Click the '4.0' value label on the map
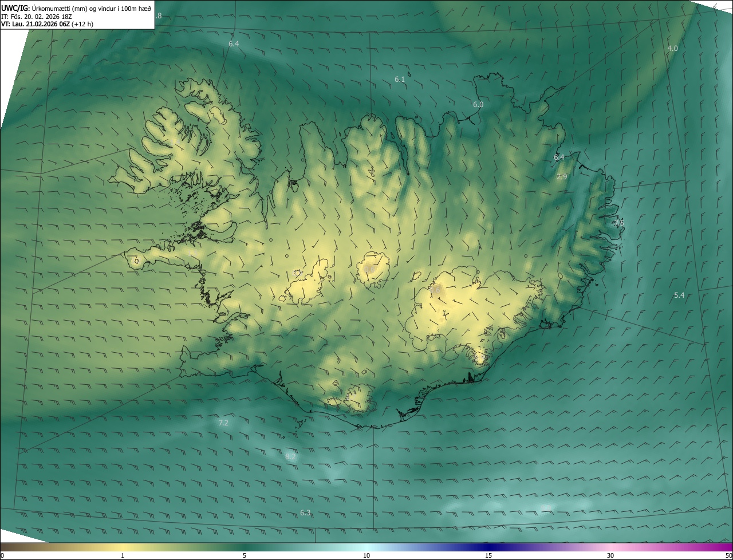The width and height of the screenshot is (733, 560). [x=673, y=49]
